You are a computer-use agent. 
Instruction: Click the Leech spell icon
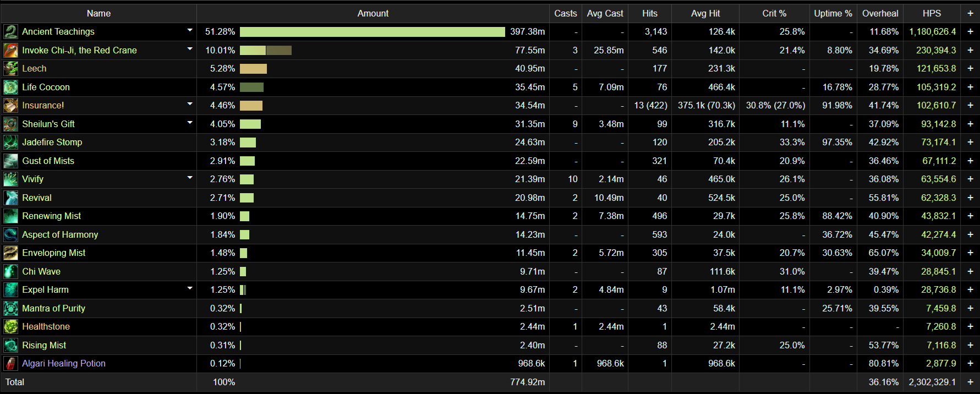(x=10, y=69)
